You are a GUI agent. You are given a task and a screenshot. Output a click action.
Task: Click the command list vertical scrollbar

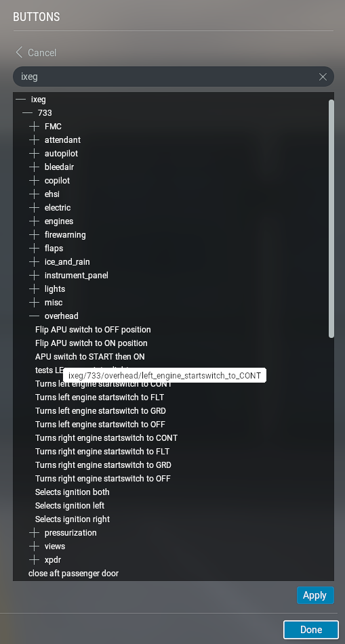331,219
